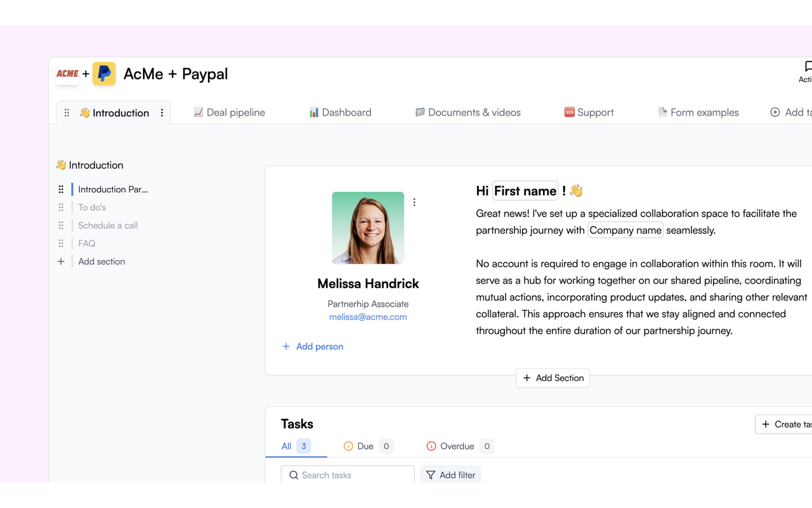Click Add person

click(313, 346)
